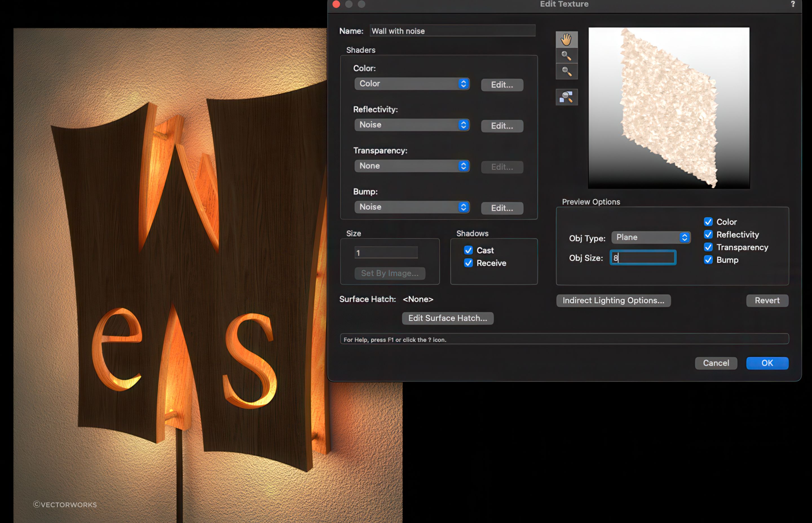Confirm with the OK button

[767, 363]
